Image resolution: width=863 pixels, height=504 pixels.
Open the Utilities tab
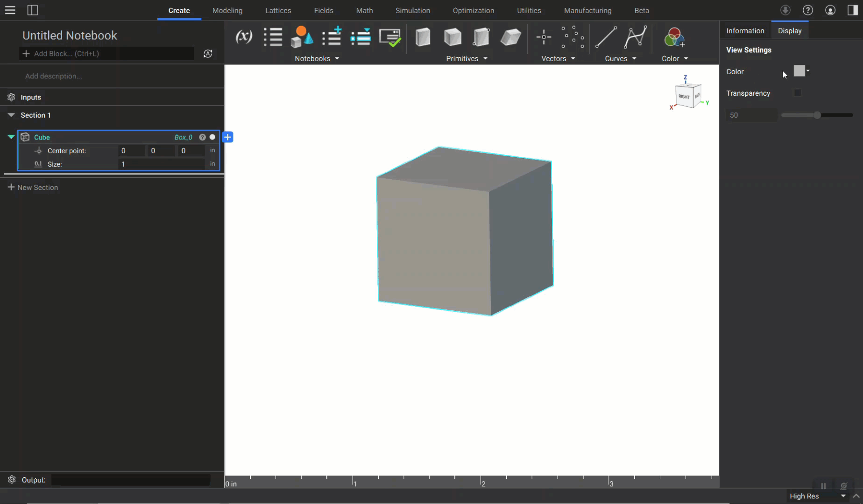click(x=529, y=10)
